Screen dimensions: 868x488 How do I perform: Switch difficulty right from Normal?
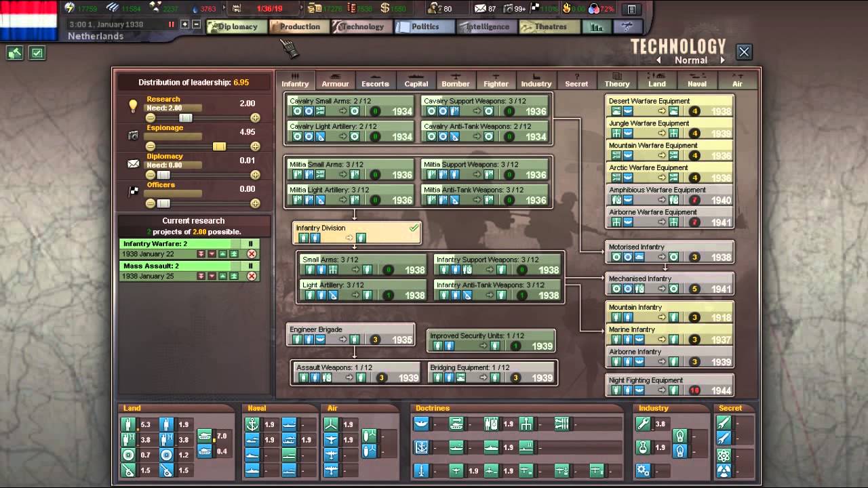[722, 60]
